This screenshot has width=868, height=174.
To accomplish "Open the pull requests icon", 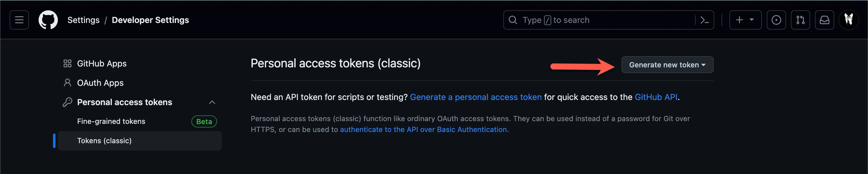I will 800,20.
